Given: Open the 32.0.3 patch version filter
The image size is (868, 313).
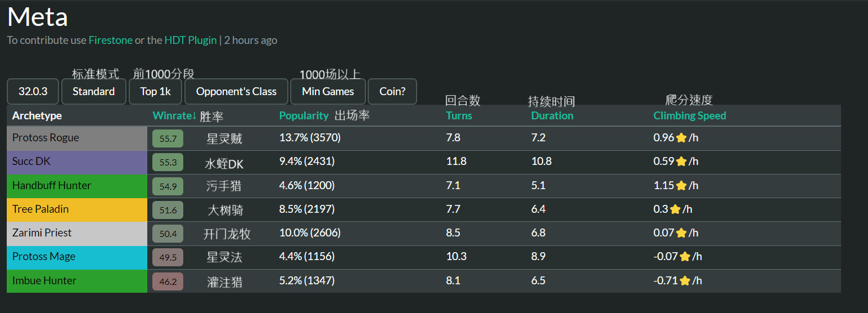Looking at the screenshot, I should pos(33,91).
